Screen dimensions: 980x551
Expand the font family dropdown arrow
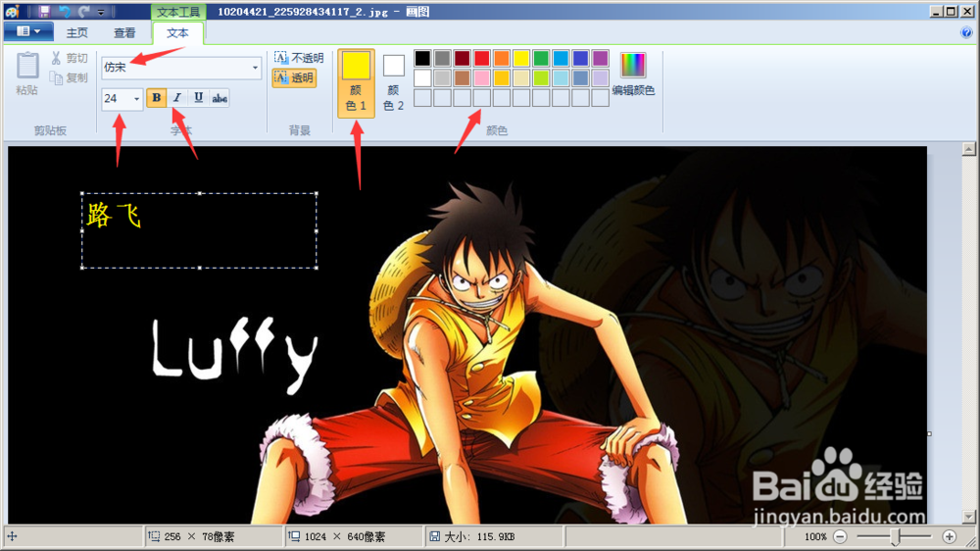(x=255, y=68)
